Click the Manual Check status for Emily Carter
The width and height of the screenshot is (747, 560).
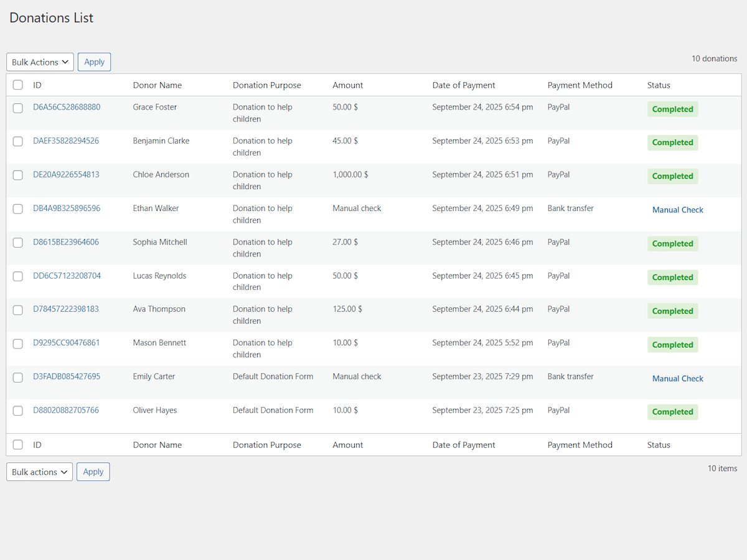(677, 378)
